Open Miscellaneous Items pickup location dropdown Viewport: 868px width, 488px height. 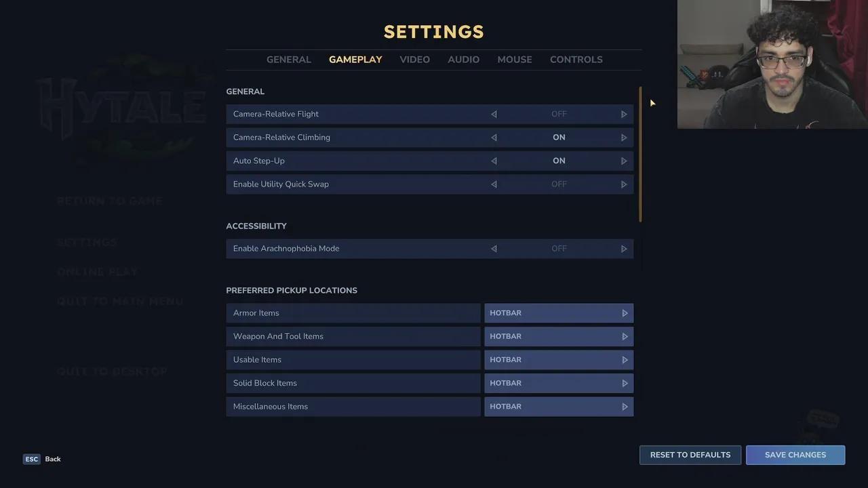point(559,407)
